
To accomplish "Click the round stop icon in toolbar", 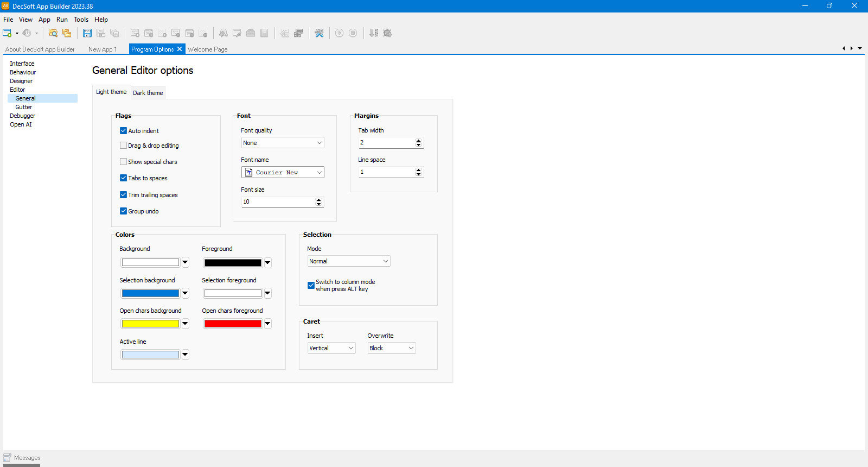I will [353, 33].
